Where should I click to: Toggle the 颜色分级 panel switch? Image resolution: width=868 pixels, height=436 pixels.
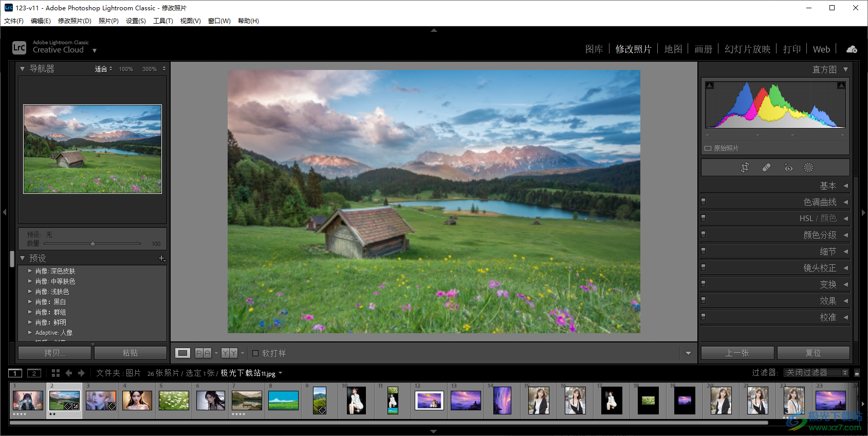click(704, 234)
